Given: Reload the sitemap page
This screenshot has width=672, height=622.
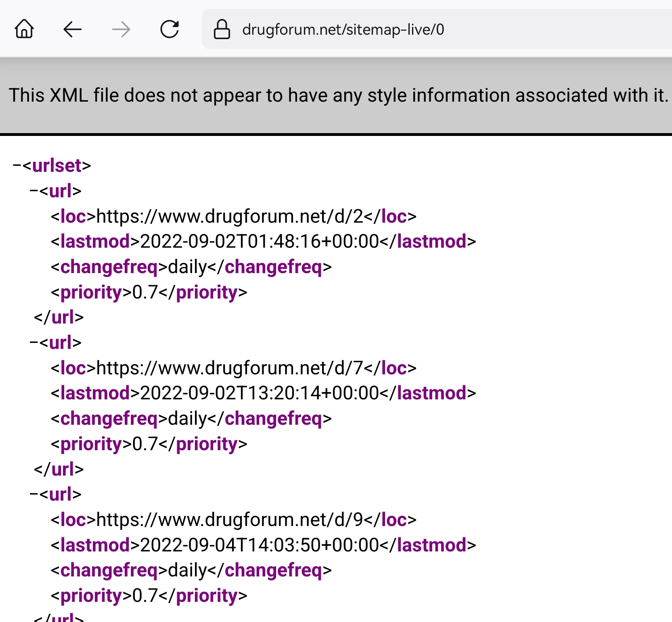Looking at the screenshot, I should pyautogui.click(x=170, y=29).
